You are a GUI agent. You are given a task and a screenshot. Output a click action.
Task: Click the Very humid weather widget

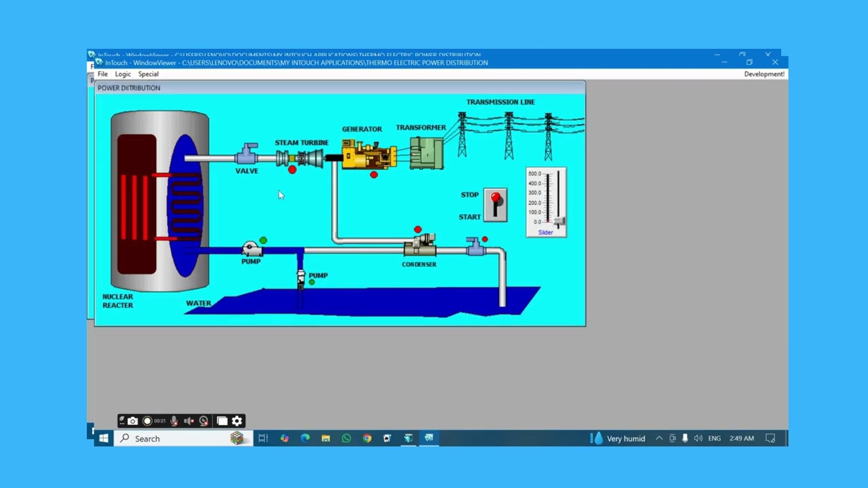tap(618, 439)
